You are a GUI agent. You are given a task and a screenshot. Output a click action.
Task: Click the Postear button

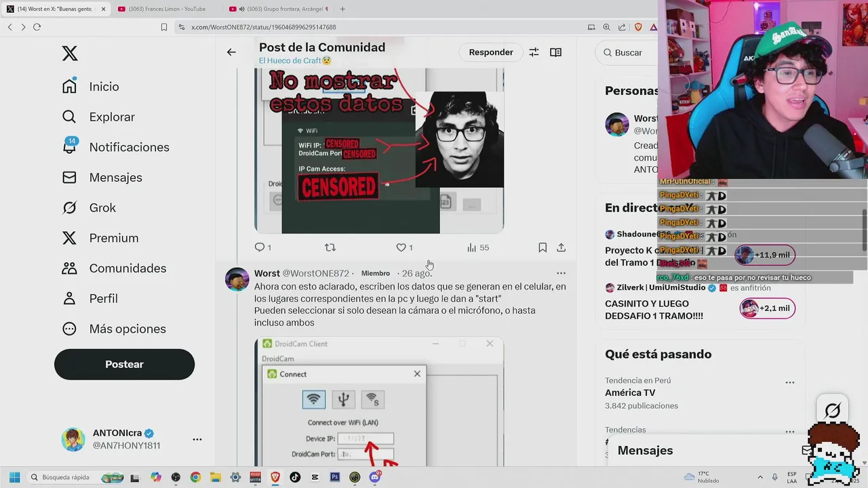124,365
